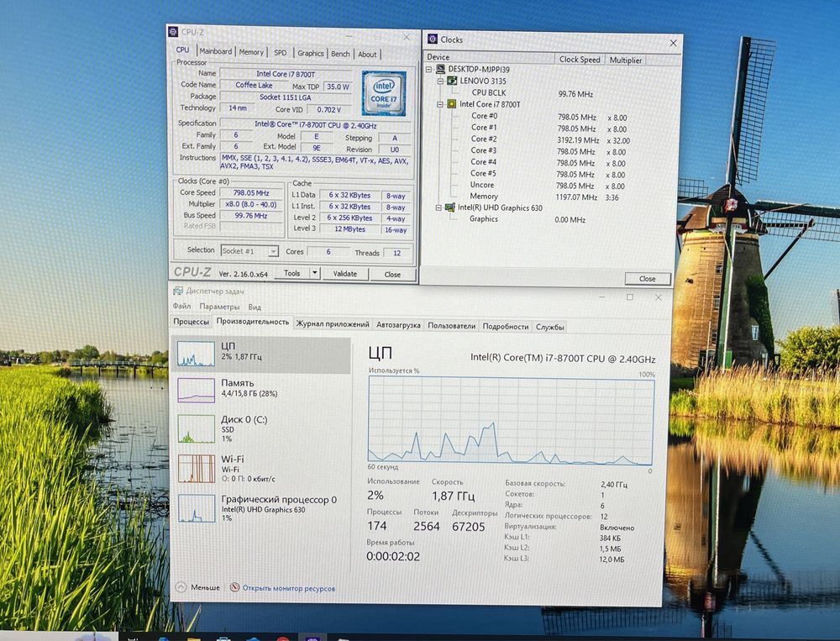840x641 pixels.
Task: Click the Name field showing Intel Core i7 8700T
Action: (x=286, y=74)
